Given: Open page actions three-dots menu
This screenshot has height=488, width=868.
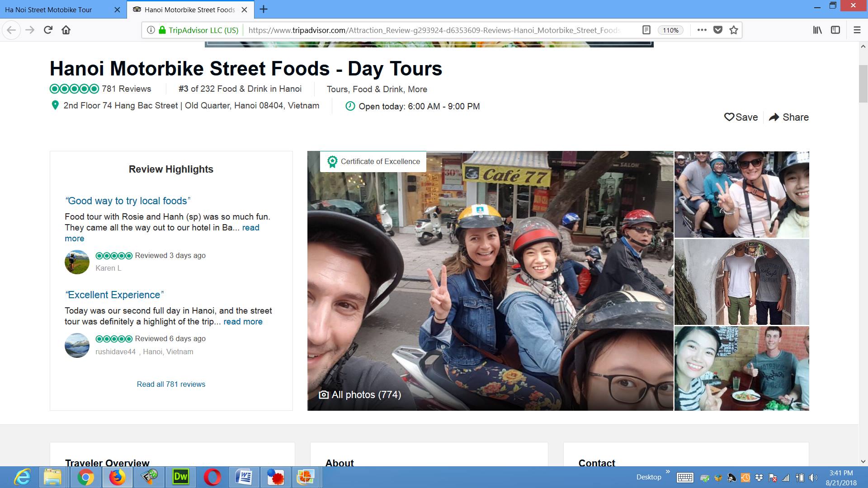Looking at the screenshot, I should 702,30.
